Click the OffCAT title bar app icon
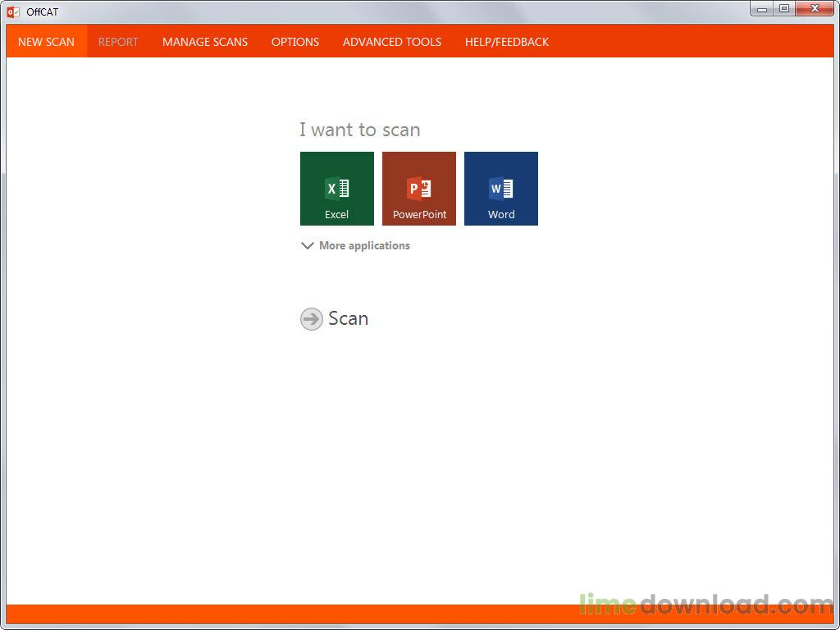The height and width of the screenshot is (630, 840). tap(13, 11)
